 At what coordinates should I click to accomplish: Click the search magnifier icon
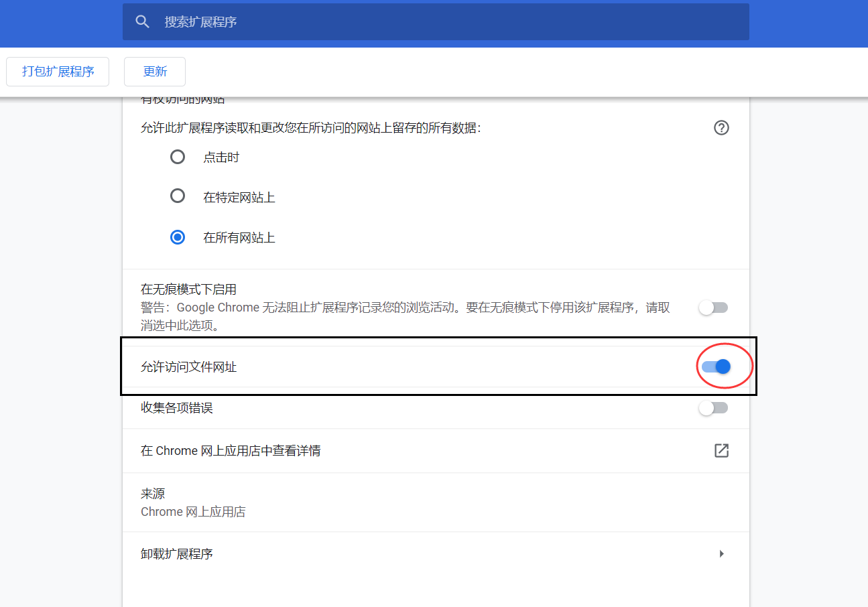(x=142, y=21)
